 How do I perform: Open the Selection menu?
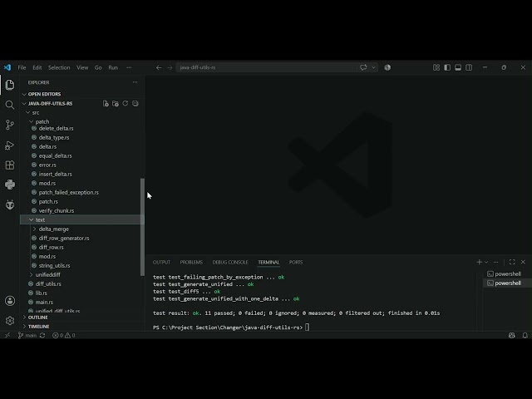59,67
